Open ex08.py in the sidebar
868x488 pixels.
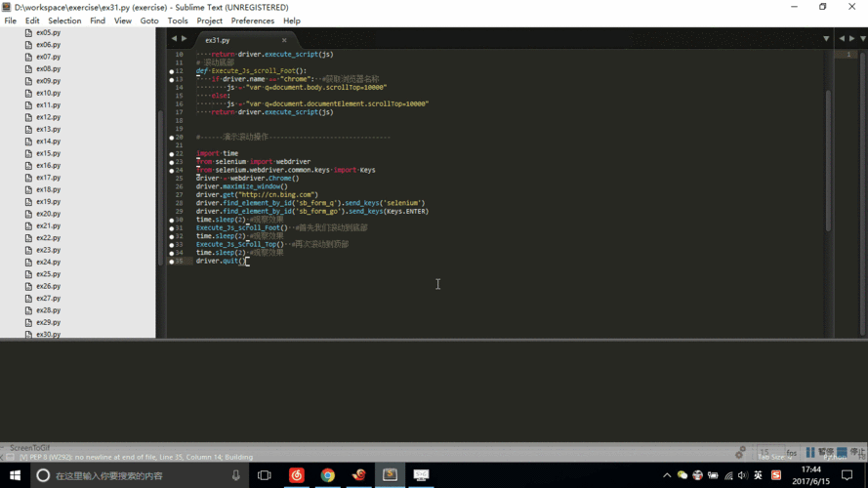[x=48, y=69]
